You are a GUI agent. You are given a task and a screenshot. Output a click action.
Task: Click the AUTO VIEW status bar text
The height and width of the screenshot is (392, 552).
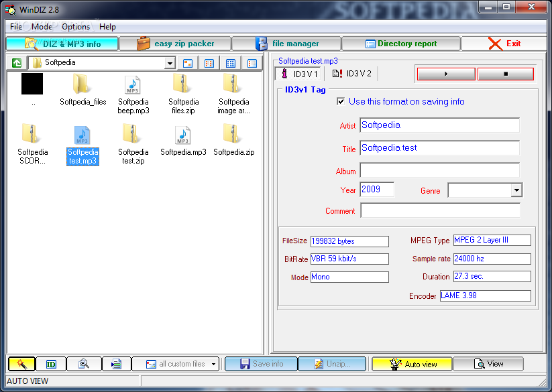(27, 381)
